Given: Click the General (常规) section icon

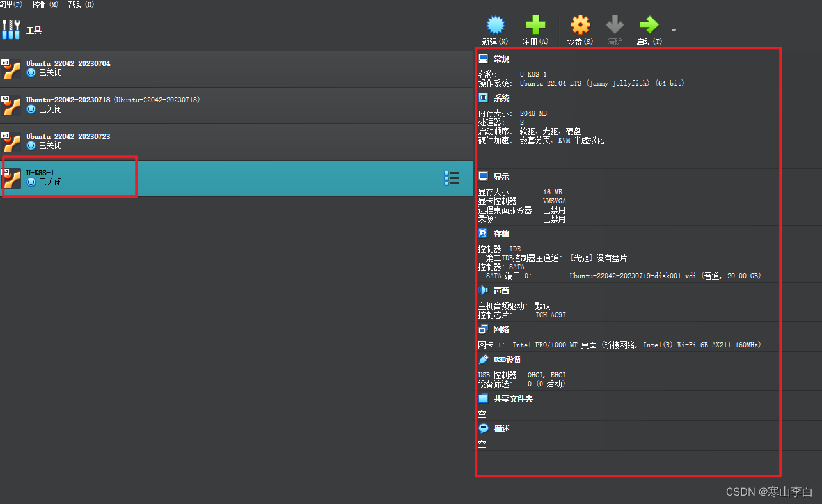Looking at the screenshot, I should click(484, 59).
